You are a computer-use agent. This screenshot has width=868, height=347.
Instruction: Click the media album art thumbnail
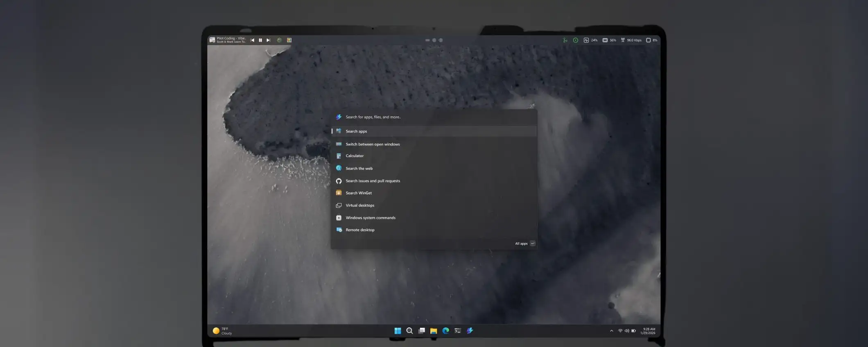212,40
